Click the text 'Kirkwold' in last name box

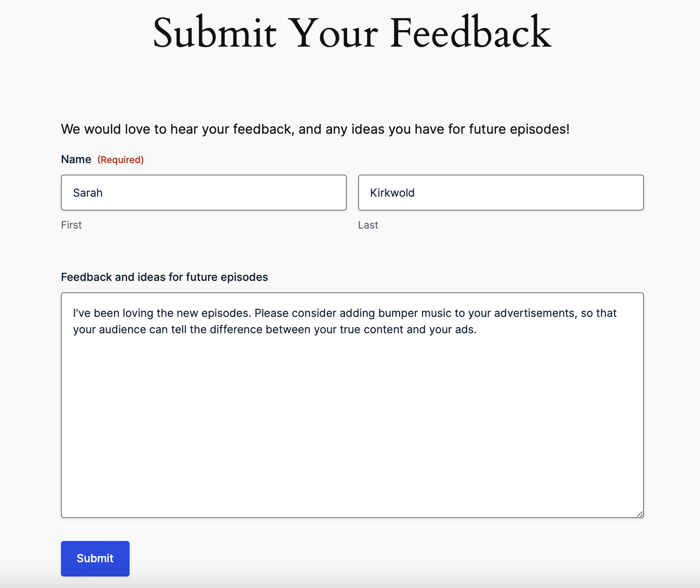tap(392, 193)
